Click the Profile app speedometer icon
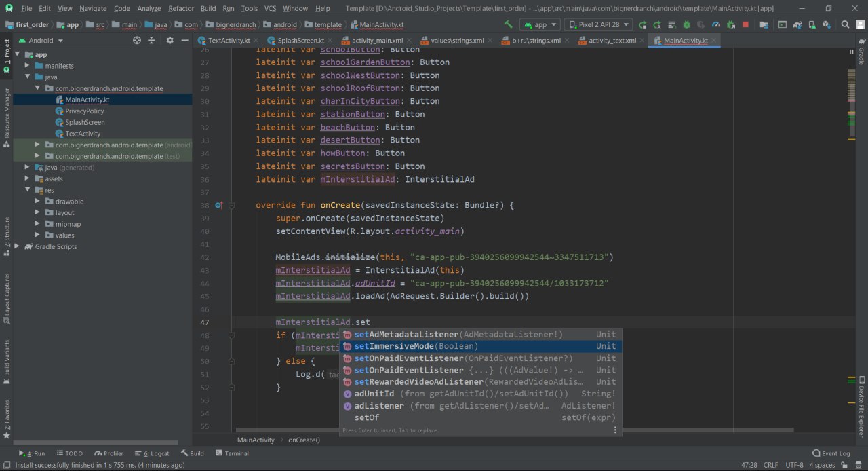The width and height of the screenshot is (868, 471). click(716, 24)
